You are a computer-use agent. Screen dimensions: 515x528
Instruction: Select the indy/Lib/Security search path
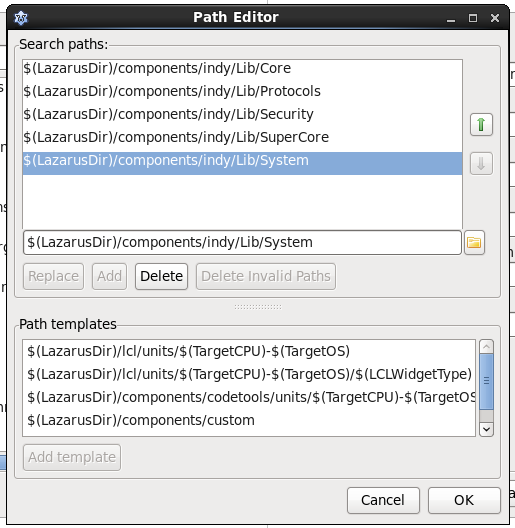click(x=242, y=114)
